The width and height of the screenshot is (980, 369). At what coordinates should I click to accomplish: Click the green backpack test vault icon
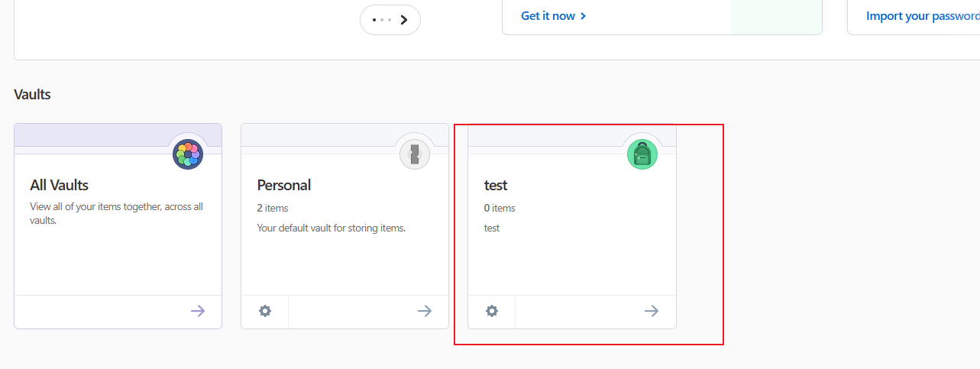click(x=642, y=154)
